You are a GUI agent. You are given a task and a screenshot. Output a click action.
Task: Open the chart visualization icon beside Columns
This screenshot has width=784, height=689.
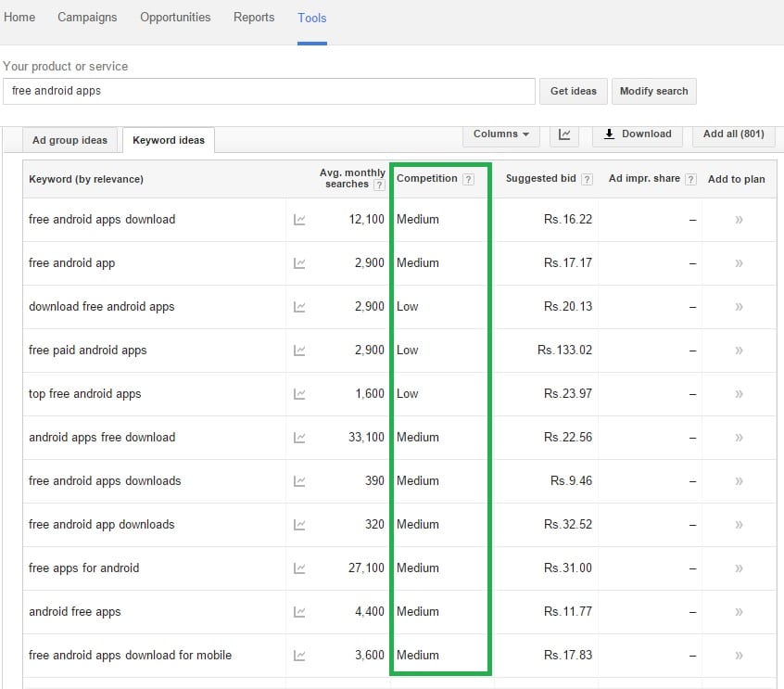pos(564,134)
